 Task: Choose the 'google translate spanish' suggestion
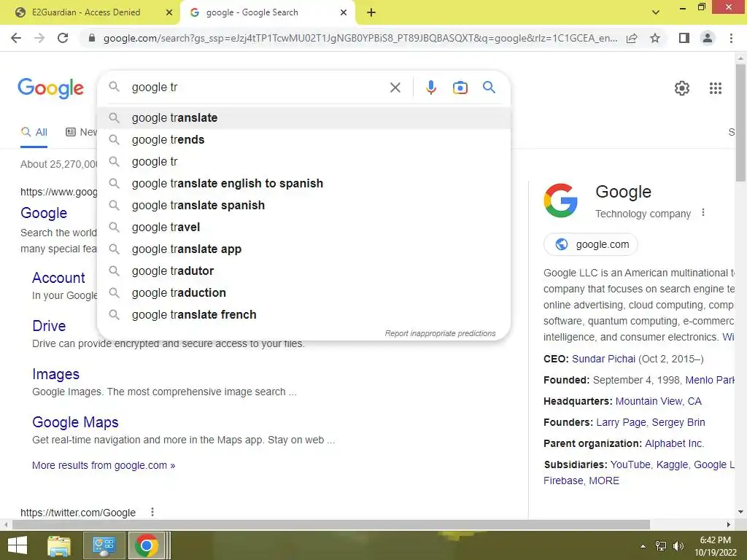coord(303,205)
